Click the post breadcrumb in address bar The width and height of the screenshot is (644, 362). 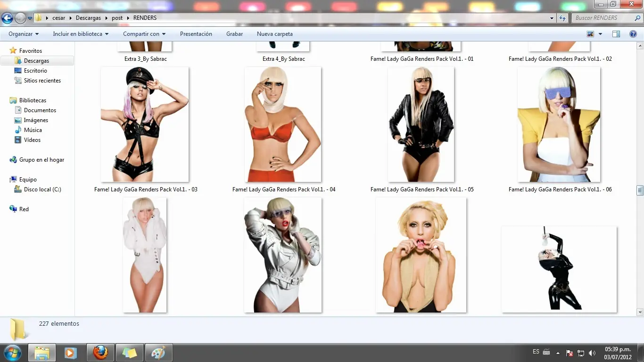coord(117,18)
